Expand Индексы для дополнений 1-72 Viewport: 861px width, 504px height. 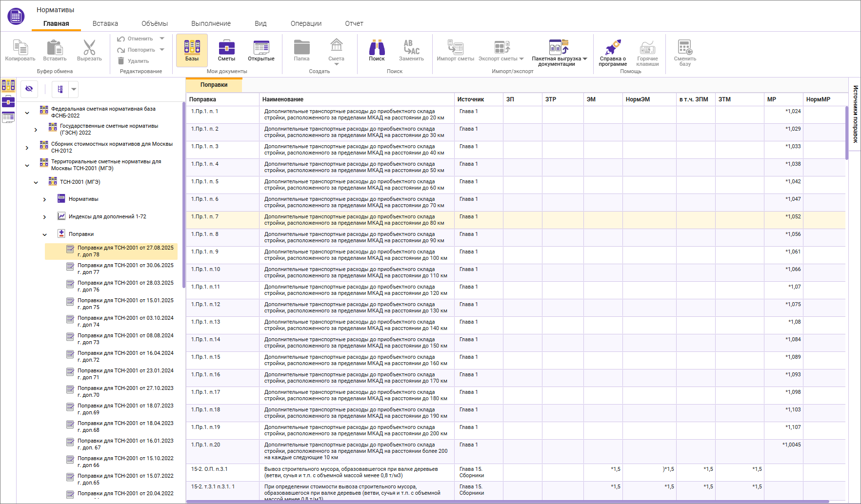point(44,217)
